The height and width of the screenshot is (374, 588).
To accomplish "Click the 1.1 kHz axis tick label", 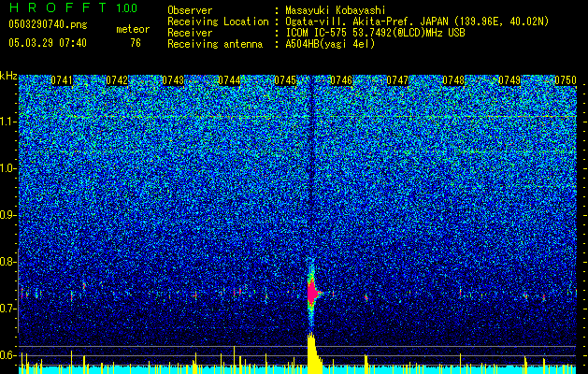I will 8,122.
